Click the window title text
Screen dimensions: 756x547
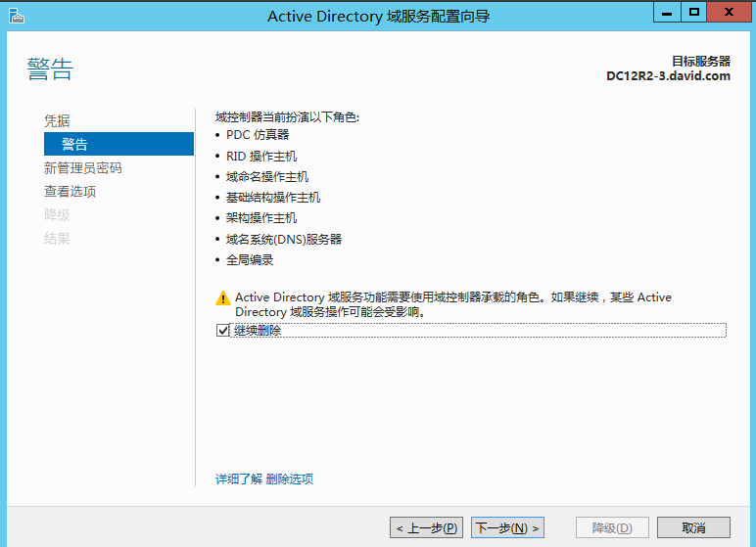tap(378, 17)
